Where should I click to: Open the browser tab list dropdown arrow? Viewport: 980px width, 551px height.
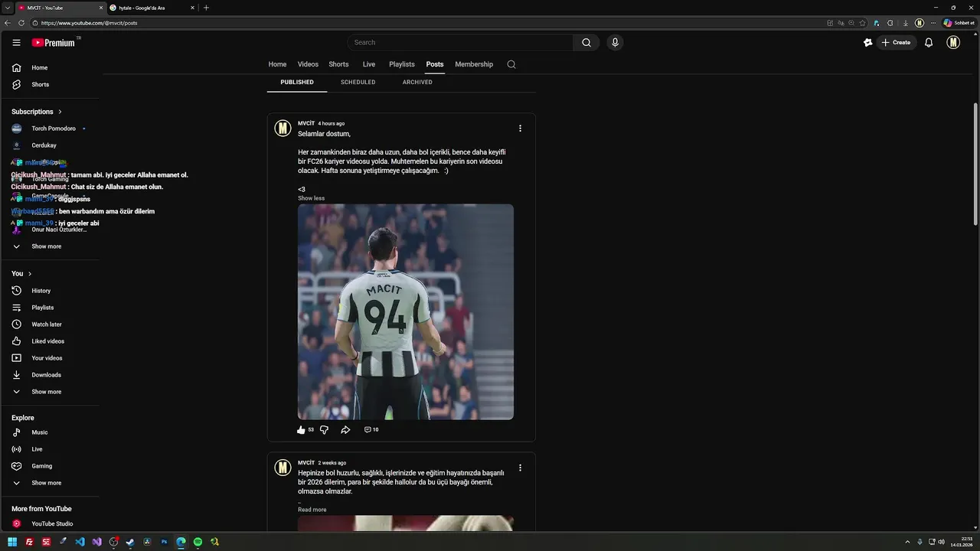pos(7,8)
